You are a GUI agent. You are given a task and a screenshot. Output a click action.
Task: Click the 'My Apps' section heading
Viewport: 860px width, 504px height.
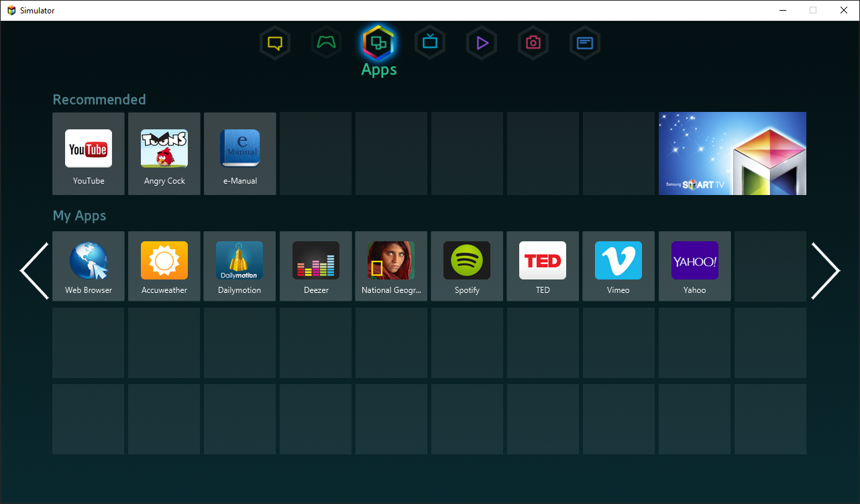coord(79,216)
